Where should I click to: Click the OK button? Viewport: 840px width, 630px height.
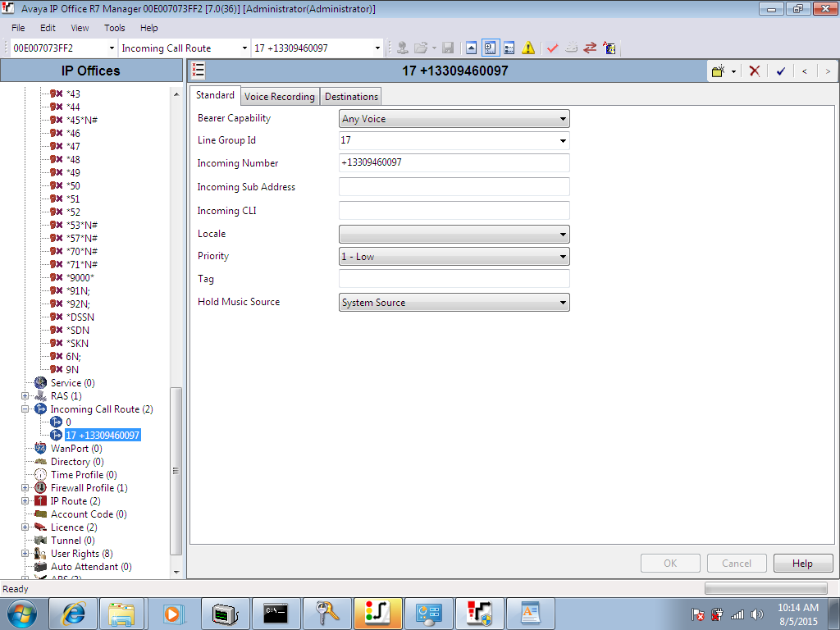669,563
